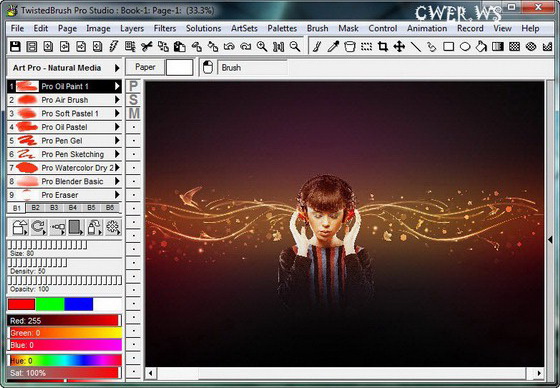Select the Move (four-arrow) tool
Viewport: 560px width, 388px height.
point(399,46)
